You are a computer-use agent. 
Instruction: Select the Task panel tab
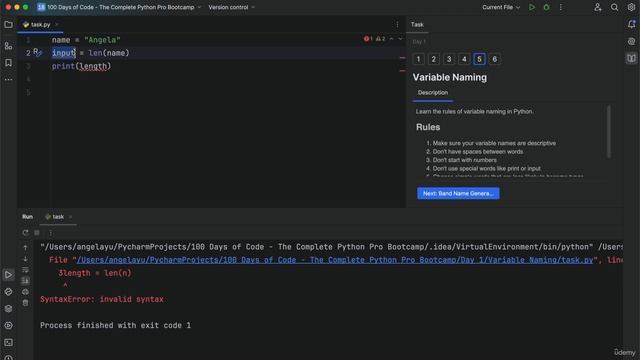(417, 24)
